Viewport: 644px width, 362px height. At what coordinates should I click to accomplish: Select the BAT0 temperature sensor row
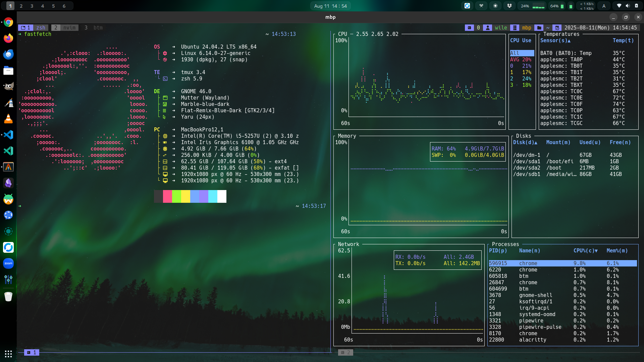(588, 53)
